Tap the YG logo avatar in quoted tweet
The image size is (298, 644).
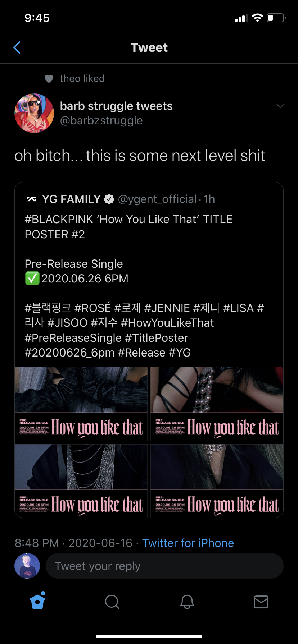click(32, 199)
